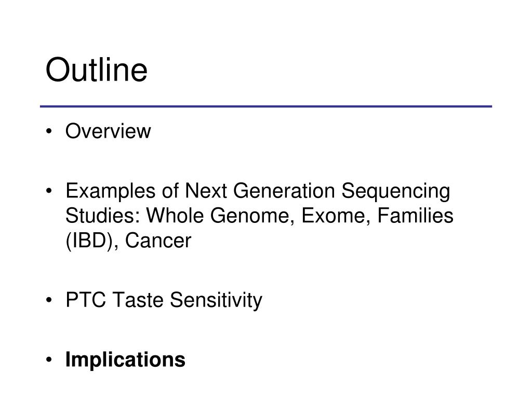Click the blue divider line under the title
The width and height of the screenshot is (532, 399).
266,107
